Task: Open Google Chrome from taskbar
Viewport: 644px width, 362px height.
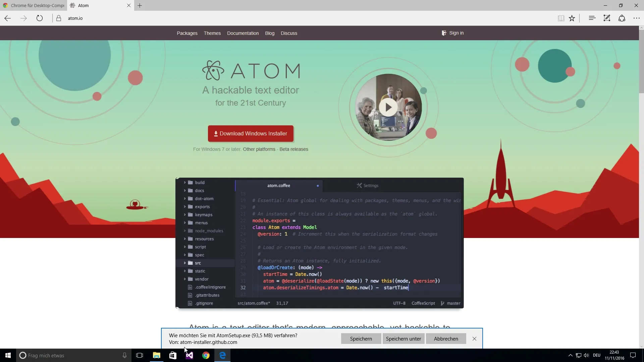Action: pyautogui.click(x=206, y=355)
